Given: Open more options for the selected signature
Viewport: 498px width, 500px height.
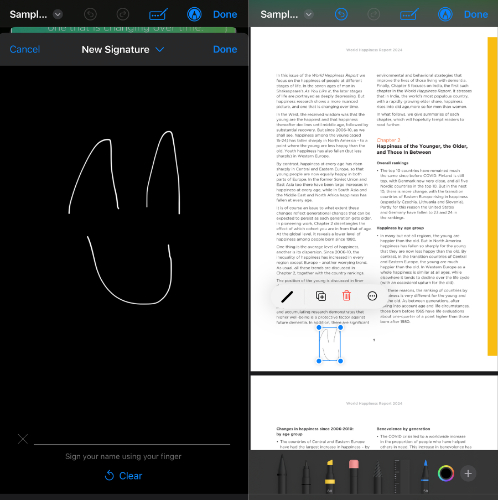Looking at the screenshot, I should (x=372, y=296).
